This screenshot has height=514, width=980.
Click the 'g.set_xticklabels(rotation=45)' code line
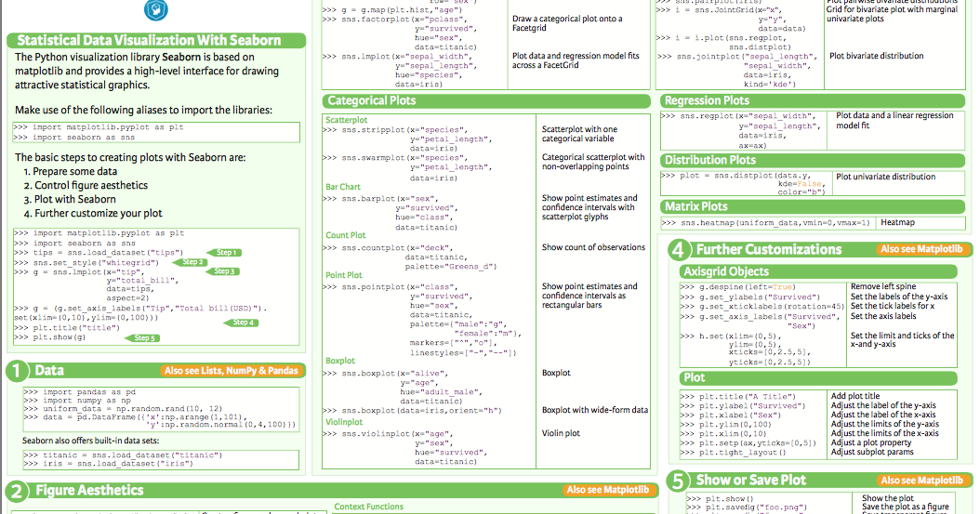point(762,307)
